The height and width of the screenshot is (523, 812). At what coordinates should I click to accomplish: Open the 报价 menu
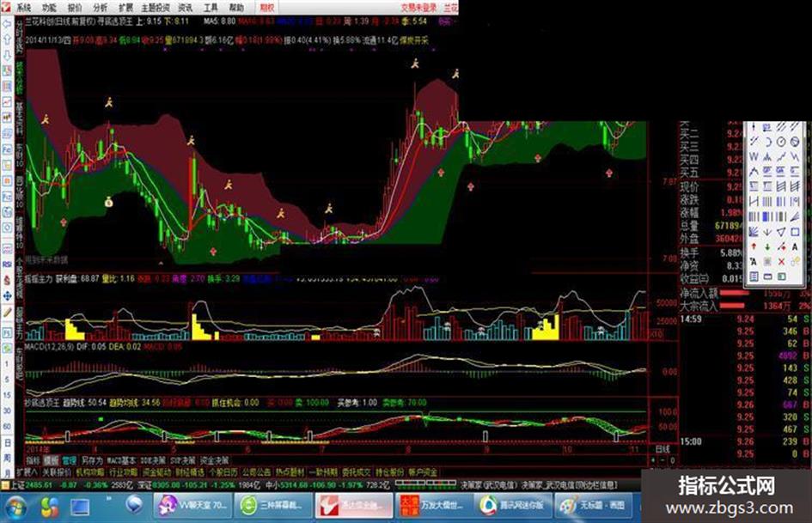75,8
